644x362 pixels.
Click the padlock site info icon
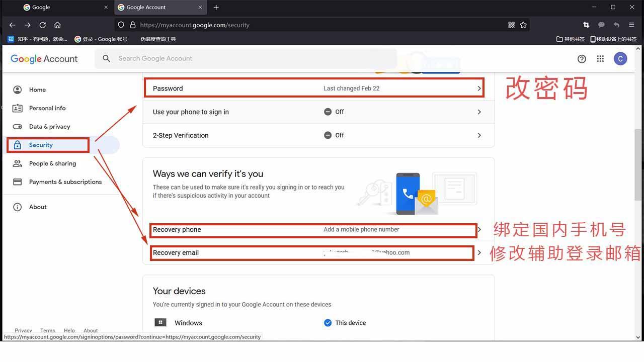click(x=133, y=25)
